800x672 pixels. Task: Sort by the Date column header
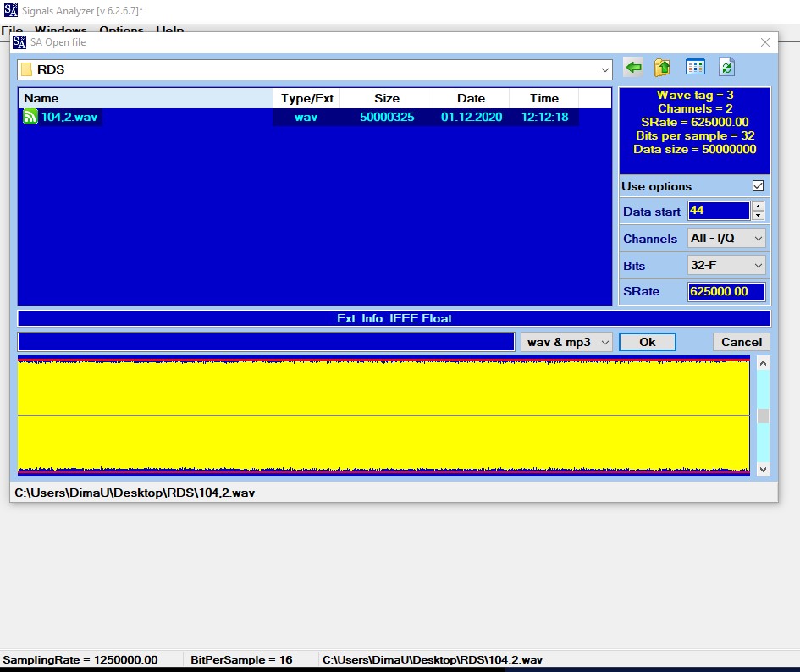click(x=471, y=98)
